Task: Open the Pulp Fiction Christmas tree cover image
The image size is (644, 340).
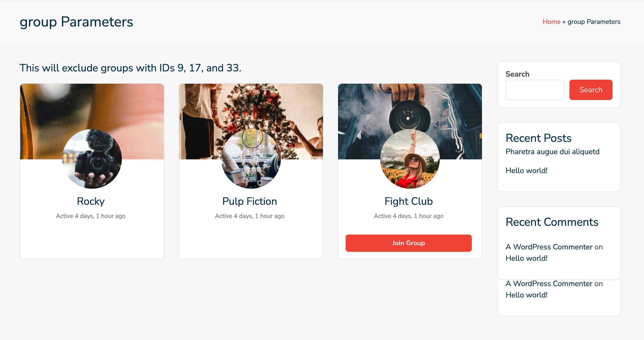Action: pos(251,105)
